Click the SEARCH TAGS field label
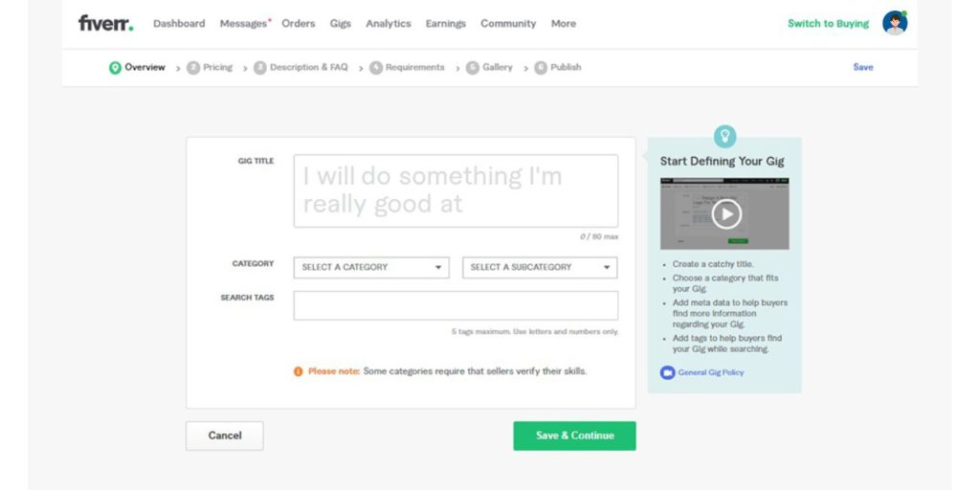 tap(247, 298)
